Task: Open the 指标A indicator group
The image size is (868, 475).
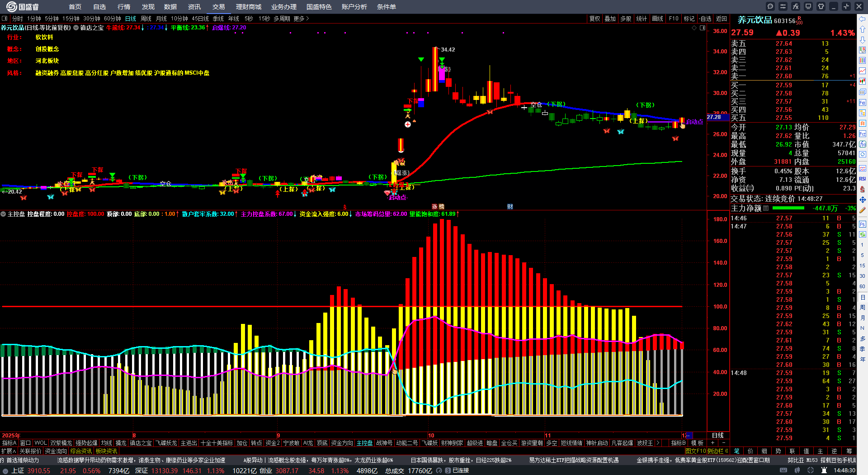Action: (x=9, y=443)
